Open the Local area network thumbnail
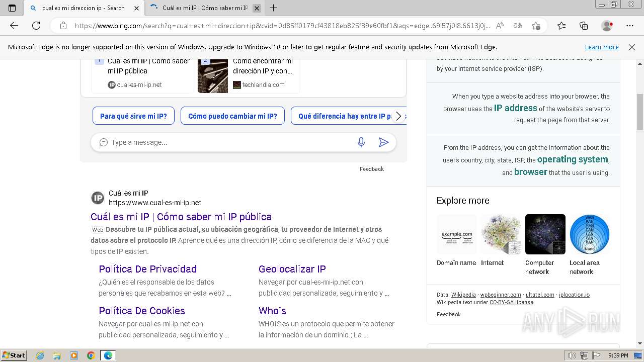This screenshot has width=644, height=362. click(x=590, y=234)
